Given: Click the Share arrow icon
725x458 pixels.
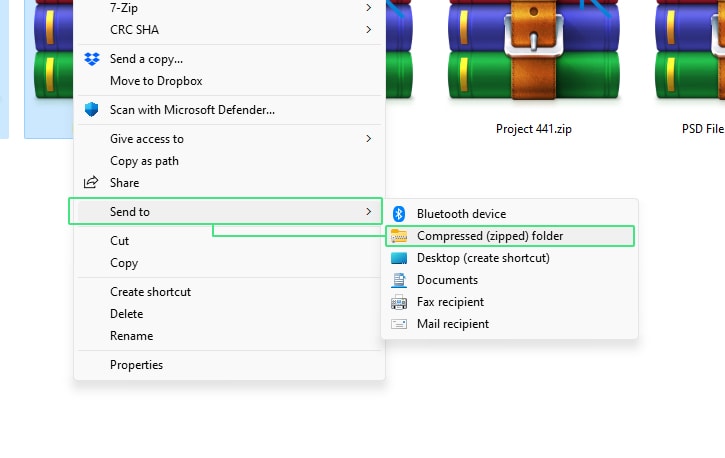Looking at the screenshot, I should click(x=91, y=183).
